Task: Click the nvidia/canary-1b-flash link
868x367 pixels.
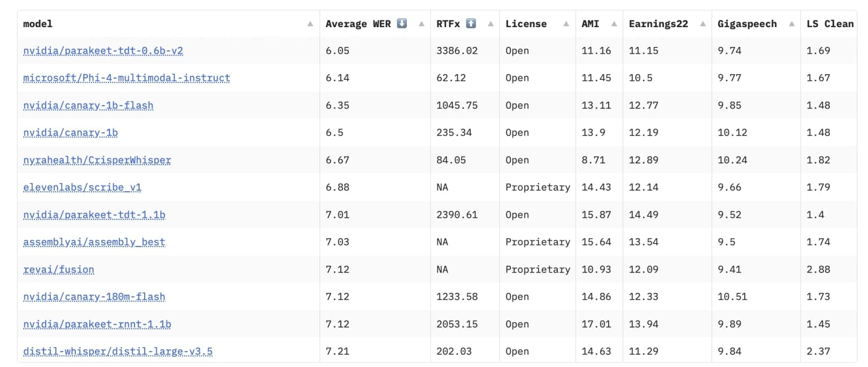Action: point(88,106)
